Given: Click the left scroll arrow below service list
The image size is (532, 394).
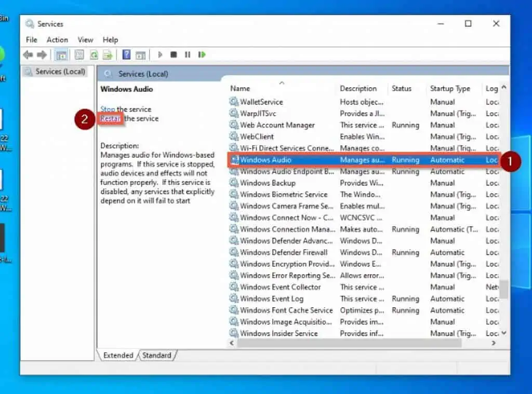Looking at the screenshot, I should [232, 343].
